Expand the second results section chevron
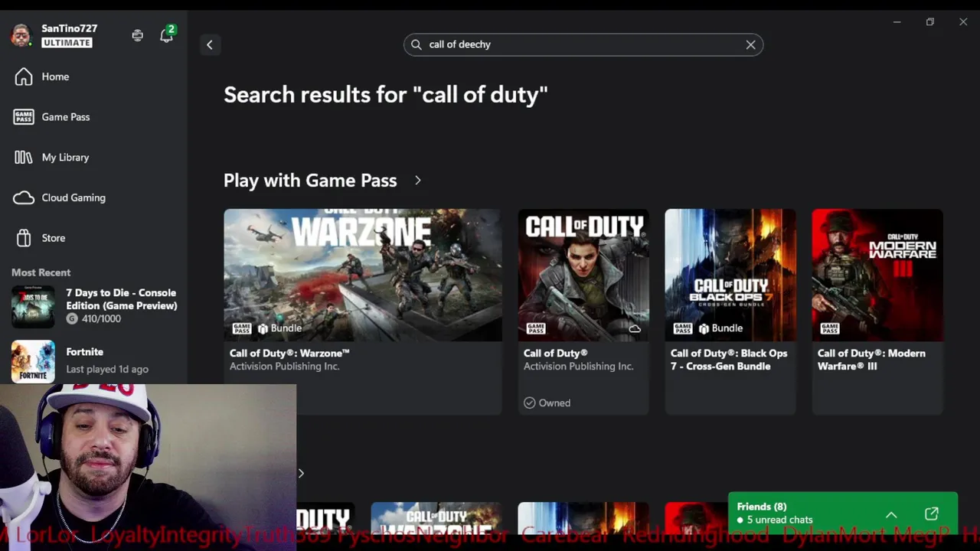Image resolution: width=980 pixels, height=551 pixels. coord(301,473)
